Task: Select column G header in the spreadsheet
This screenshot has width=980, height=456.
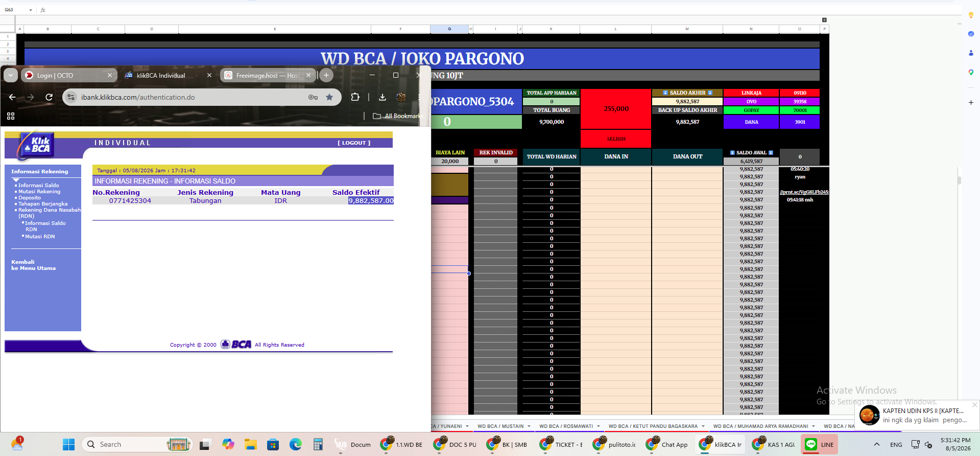Action: (x=449, y=29)
